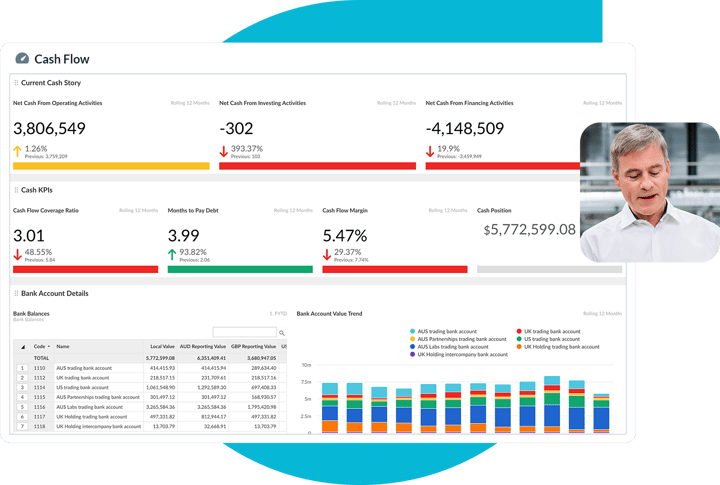
Task: Click the grey bar under Cash Position
Action: click(x=550, y=269)
